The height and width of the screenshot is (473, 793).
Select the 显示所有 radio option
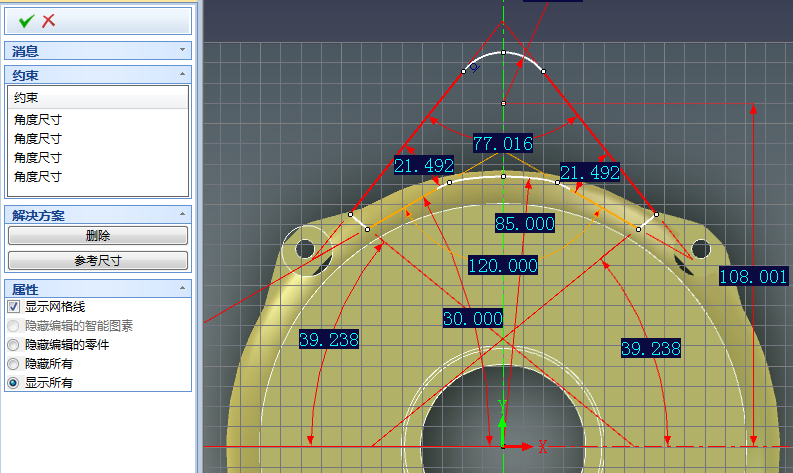[14, 383]
